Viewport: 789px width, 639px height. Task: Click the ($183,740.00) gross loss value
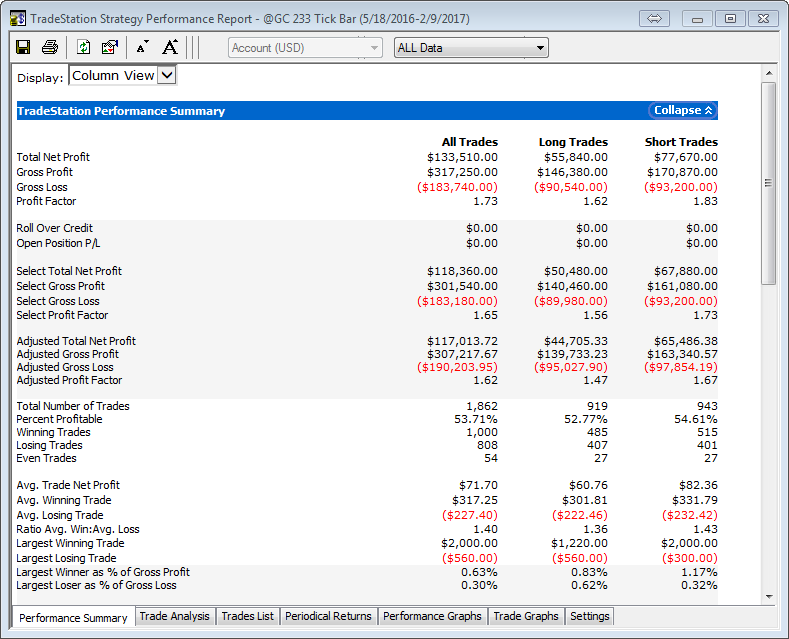(x=457, y=187)
